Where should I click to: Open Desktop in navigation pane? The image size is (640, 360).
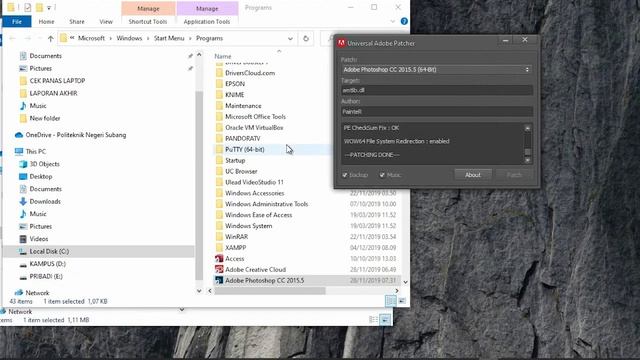pos(41,176)
